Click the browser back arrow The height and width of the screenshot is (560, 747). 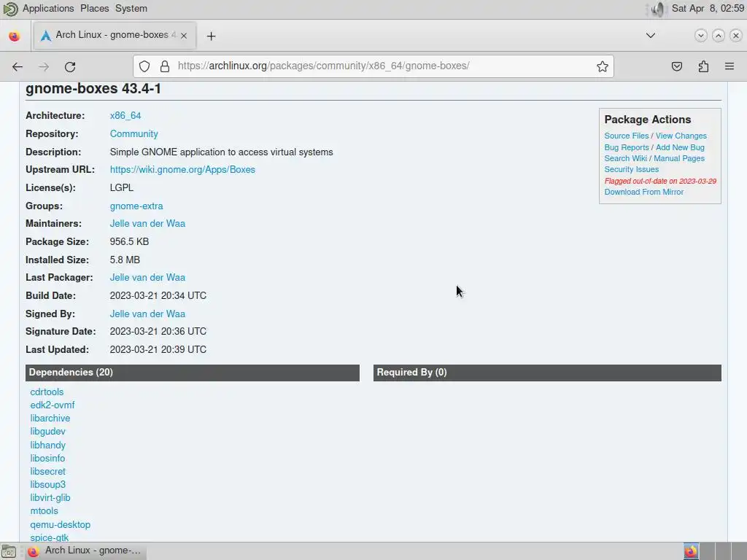[x=18, y=66]
